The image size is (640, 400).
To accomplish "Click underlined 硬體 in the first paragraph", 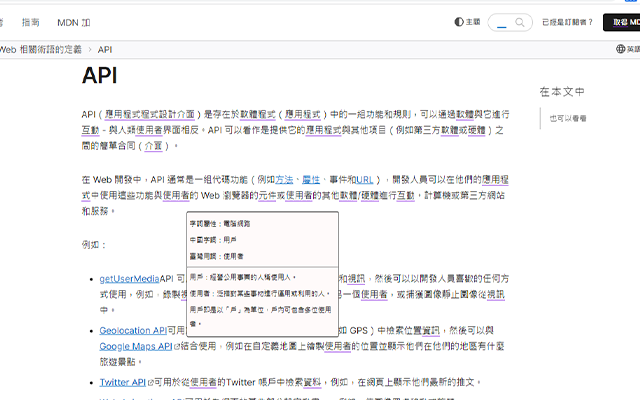I will click(x=477, y=130).
